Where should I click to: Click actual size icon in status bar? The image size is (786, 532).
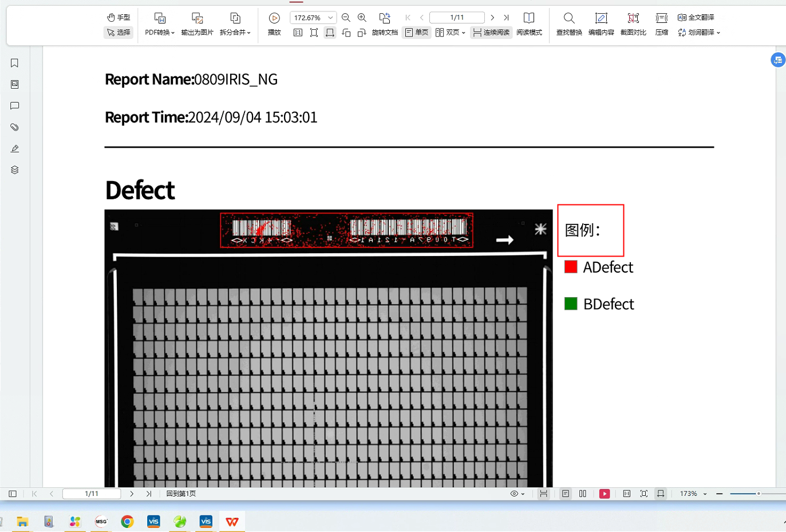click(627, 494)
